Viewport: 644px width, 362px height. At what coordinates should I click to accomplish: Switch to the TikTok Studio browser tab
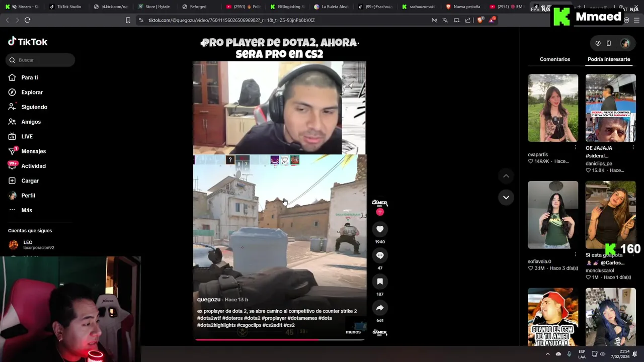[x=65, y=7]
